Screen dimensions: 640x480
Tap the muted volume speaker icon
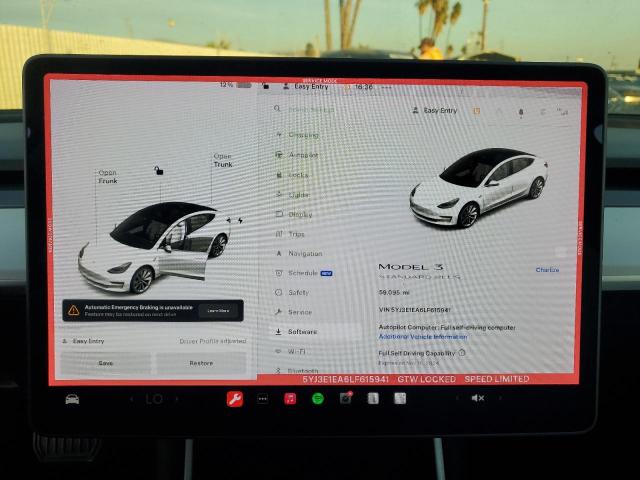click(x=478, y=398)
